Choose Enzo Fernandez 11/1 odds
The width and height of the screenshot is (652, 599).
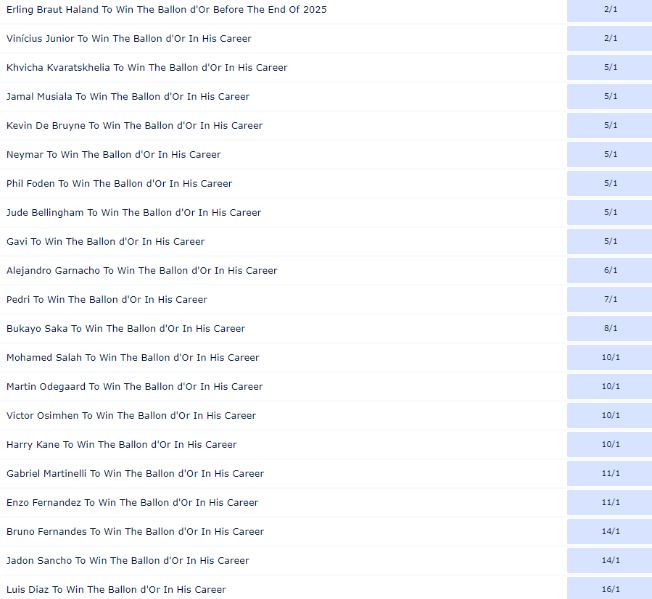pyautogui.click(x=610, y=502)
